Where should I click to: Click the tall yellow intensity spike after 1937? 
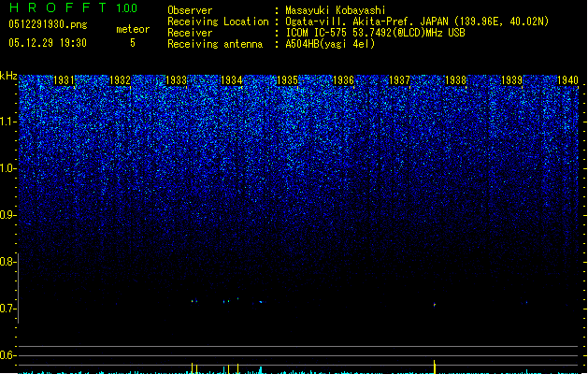(435, 367)
